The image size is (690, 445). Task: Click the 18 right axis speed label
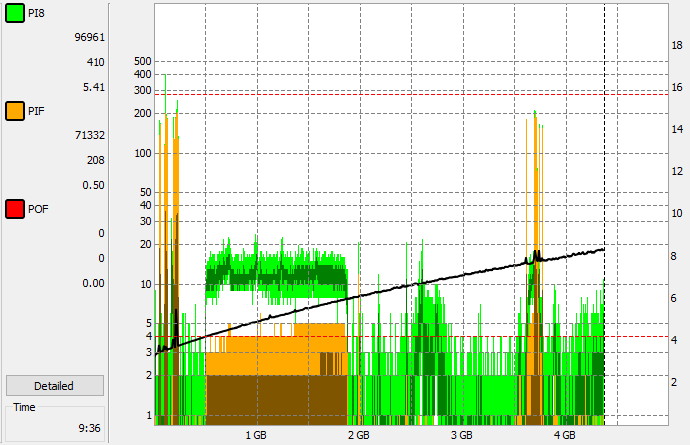(677, 45)
